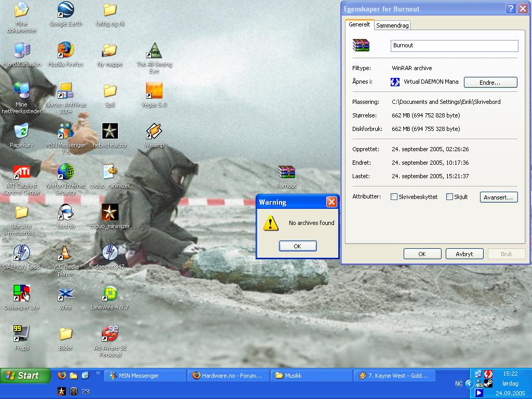Select the coduo_minimizer notepad-style file icon
Viewport: 532px width, 399px height.
[110, 176]
